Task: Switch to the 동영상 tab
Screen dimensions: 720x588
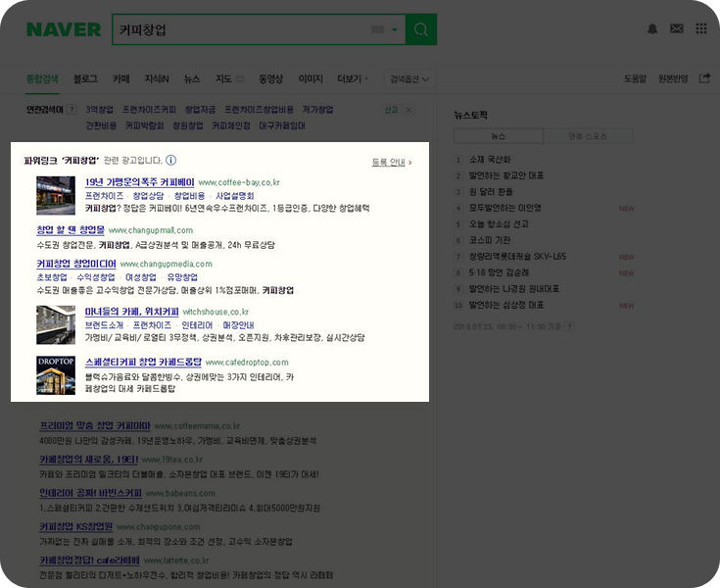Action: [x=271, y=79]
